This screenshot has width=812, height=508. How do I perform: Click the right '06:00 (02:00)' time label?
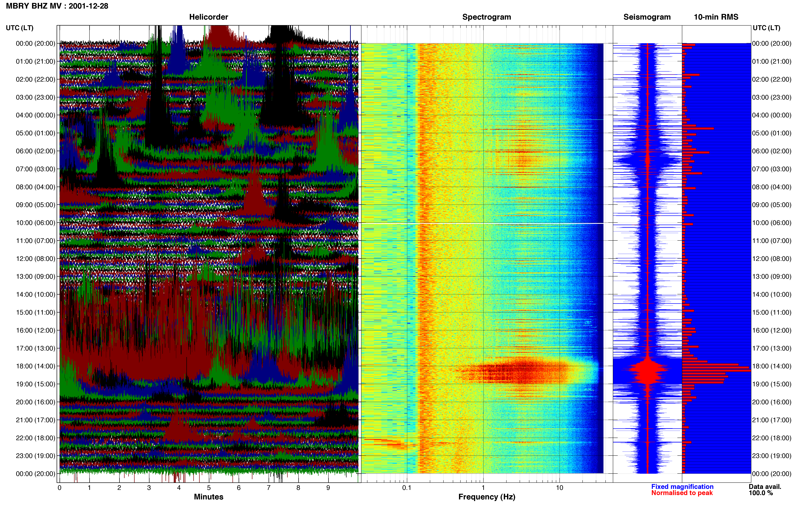[772, 151]
